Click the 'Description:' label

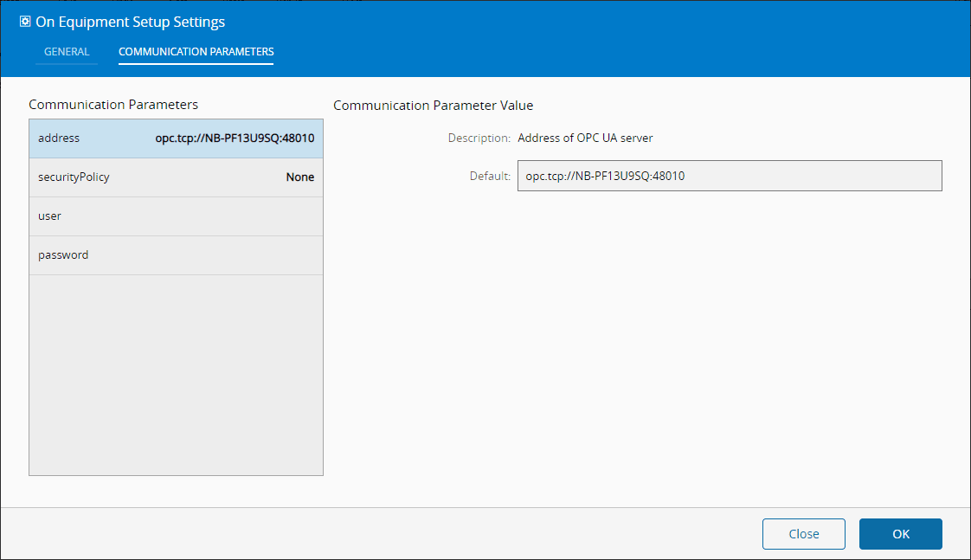click(479, 138)
